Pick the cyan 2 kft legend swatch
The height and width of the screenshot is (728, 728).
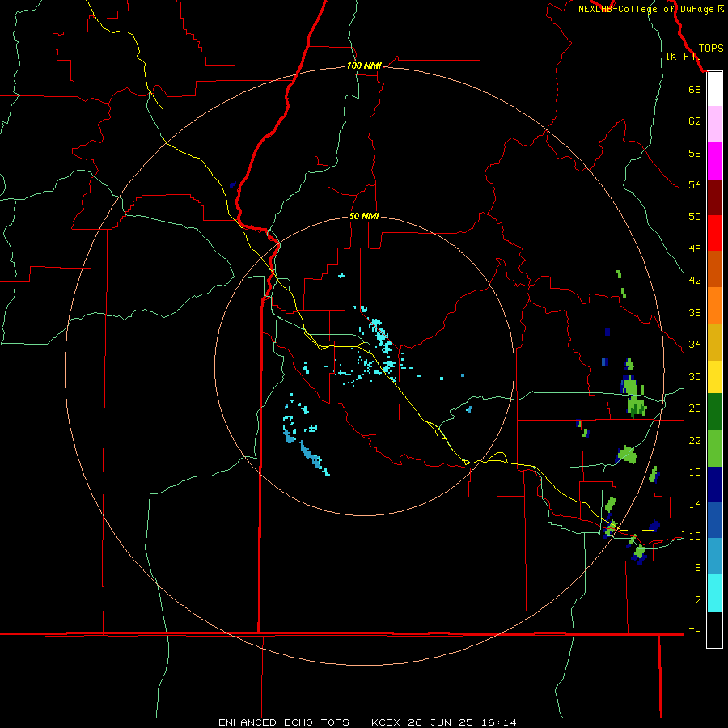(714, 593)
